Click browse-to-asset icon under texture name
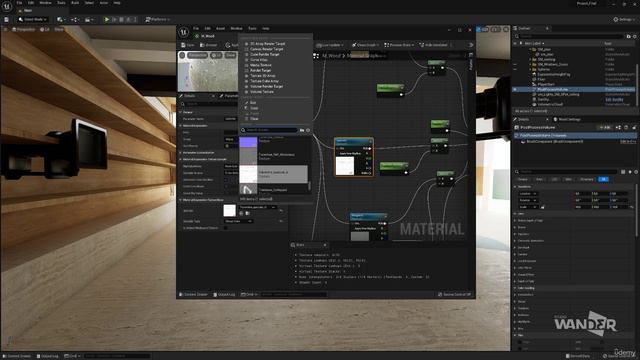 (247, 213)
